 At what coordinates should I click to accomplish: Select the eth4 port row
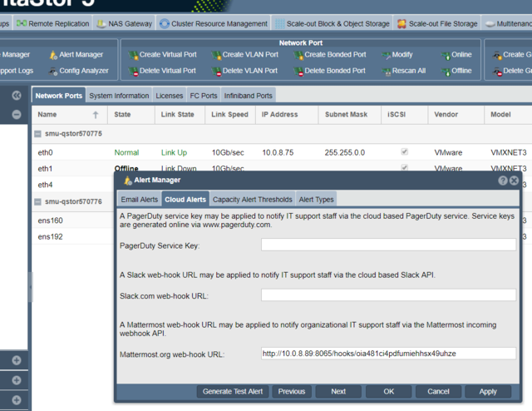point(73,185)
